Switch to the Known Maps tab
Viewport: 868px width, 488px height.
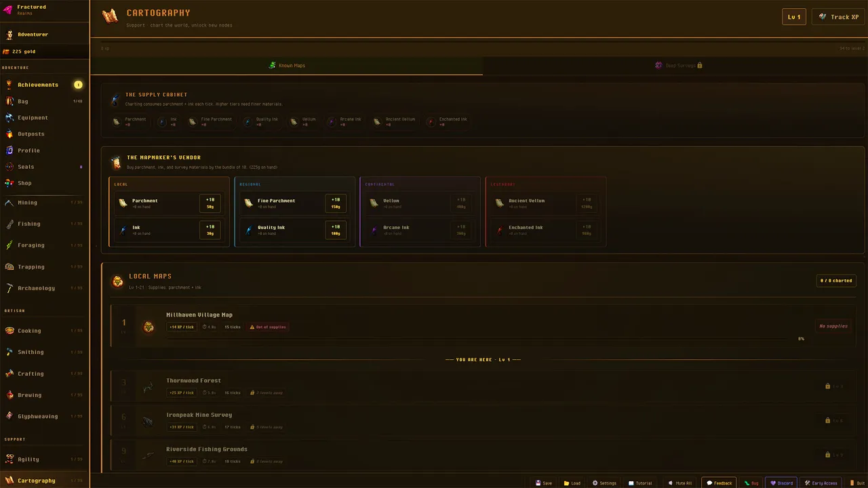286,66
